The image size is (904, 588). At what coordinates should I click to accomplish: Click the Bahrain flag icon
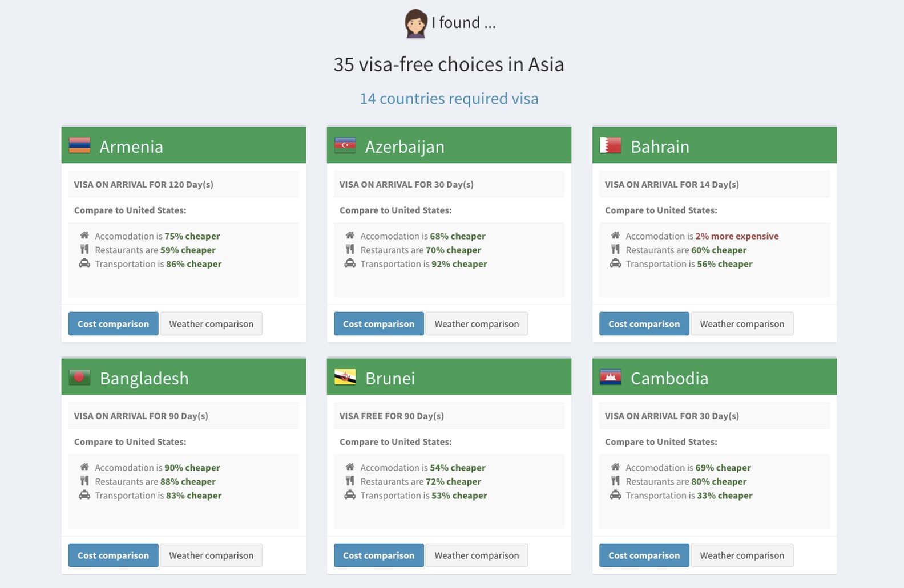[610, 146]
